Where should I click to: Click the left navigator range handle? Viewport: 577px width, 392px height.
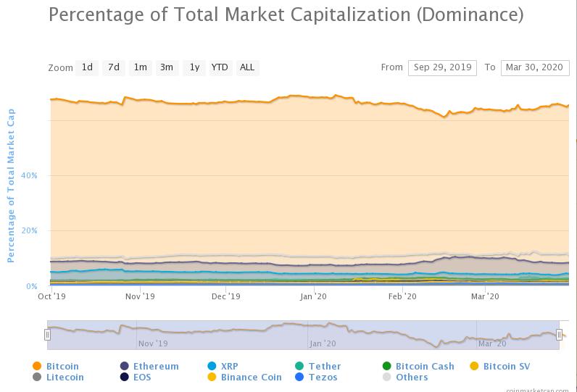[x=47, y=335]
